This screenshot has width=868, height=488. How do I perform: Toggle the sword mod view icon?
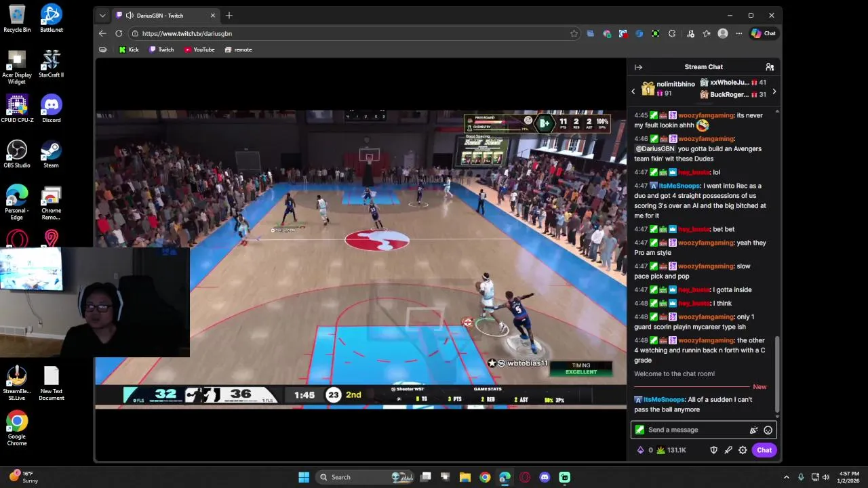[x=728, y=450]
